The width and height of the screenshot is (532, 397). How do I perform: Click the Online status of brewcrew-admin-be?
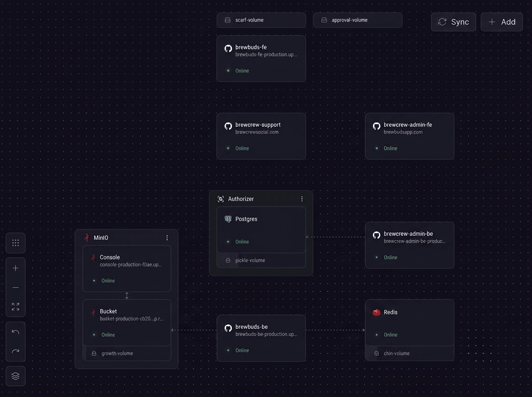[391, 257]
